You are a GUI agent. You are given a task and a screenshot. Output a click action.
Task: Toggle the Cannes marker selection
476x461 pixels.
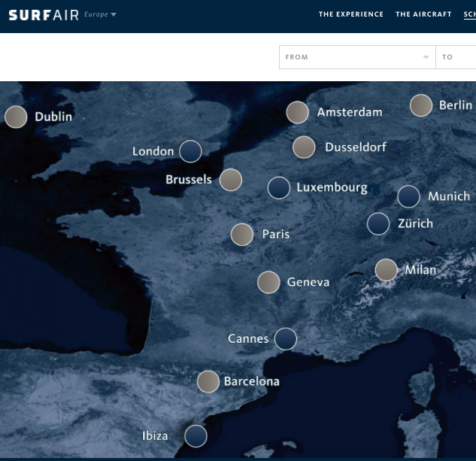(x=286, y=338)
